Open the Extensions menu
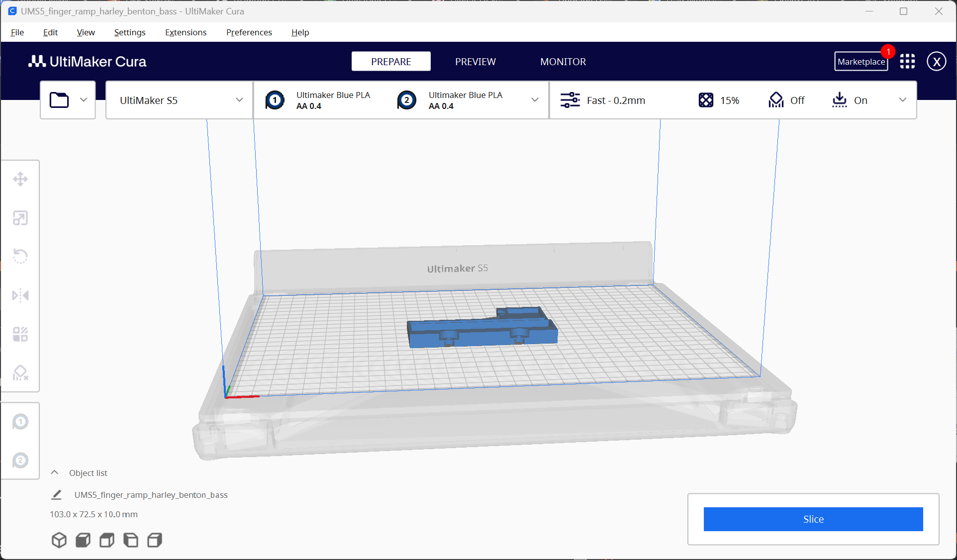957x560 pixels. click(x=186, y=32)
